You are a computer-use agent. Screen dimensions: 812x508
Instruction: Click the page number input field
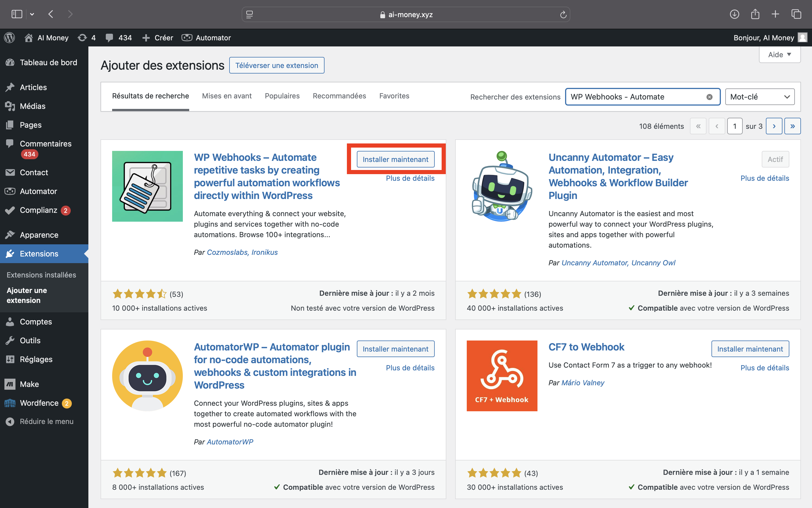pos(735,126)
